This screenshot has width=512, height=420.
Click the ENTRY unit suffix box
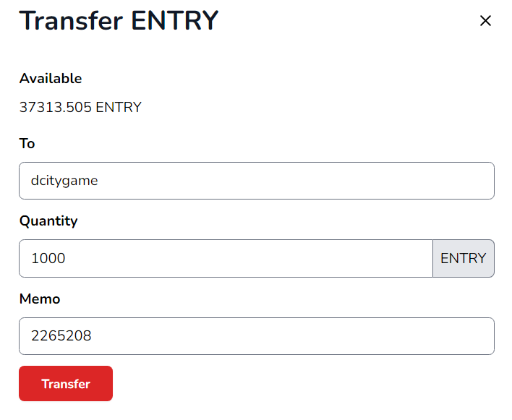coord(464,259)
